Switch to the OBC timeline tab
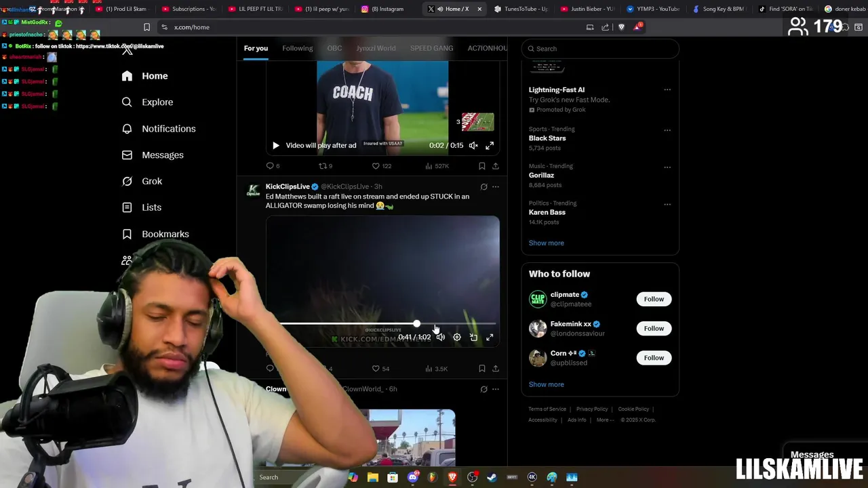This screenshot has width=868, height=488. click(334, 49)
